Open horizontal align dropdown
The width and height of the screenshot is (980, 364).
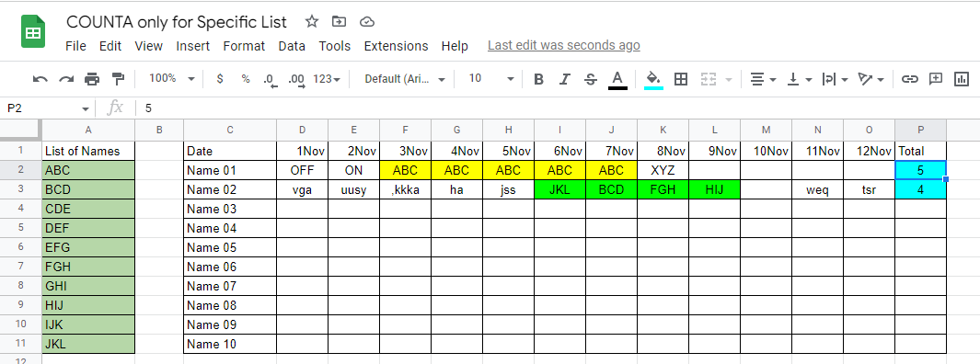point(763,79)
